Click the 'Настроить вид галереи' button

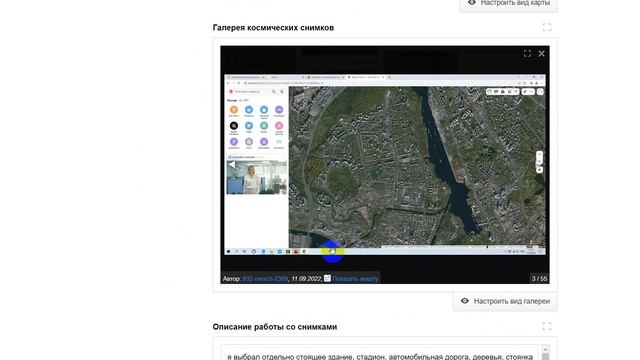pos(505,301)
